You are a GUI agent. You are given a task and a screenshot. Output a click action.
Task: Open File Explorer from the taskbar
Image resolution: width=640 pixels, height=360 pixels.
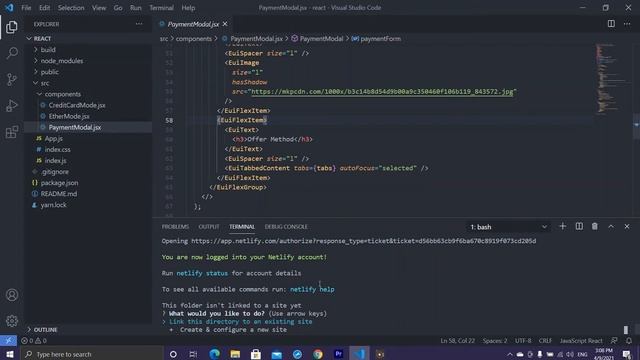click(x=235, y=354)
